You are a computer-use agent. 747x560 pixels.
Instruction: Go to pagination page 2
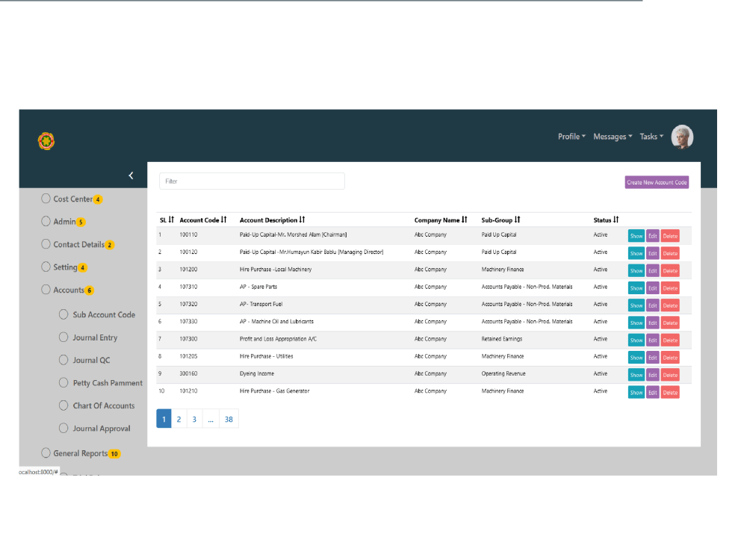point(179,419)
